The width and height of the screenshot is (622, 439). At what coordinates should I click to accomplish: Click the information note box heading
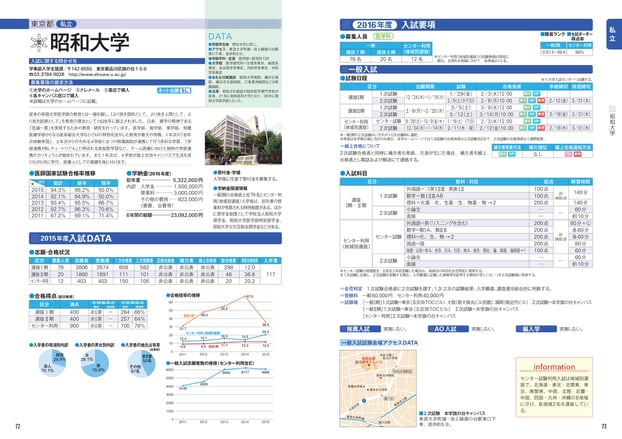point(554,367)
